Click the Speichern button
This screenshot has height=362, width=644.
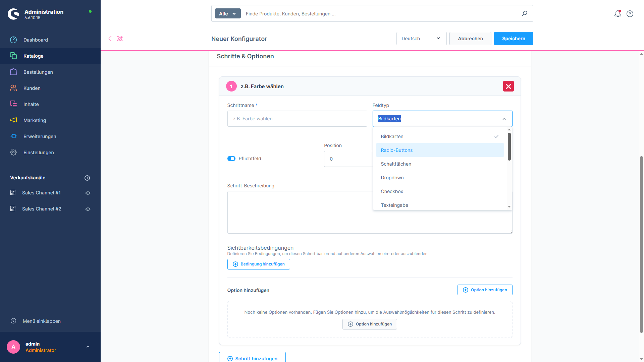pos(514,39)
